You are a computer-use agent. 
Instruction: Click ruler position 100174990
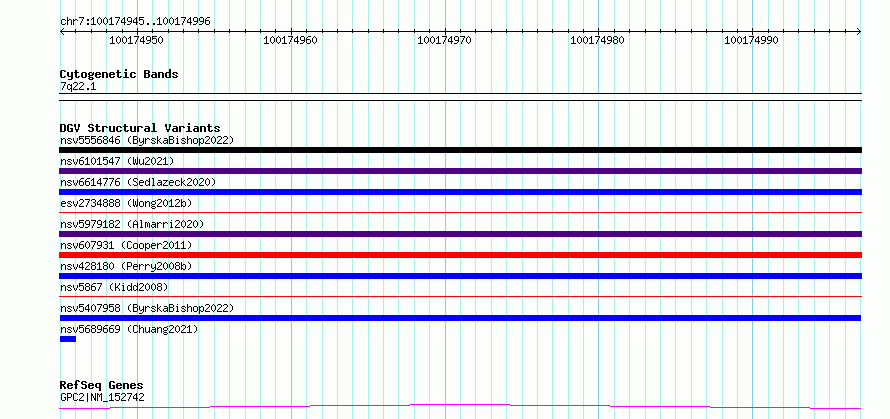[751, 40]
